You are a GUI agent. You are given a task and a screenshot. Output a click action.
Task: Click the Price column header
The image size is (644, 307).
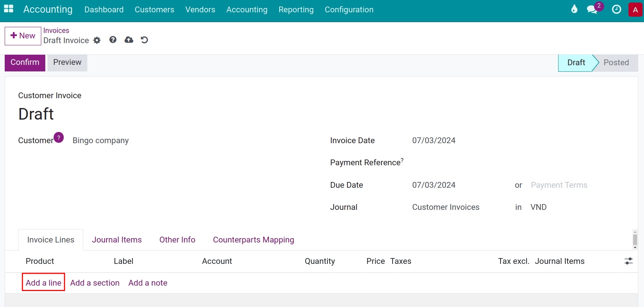(x=376, y=261)
